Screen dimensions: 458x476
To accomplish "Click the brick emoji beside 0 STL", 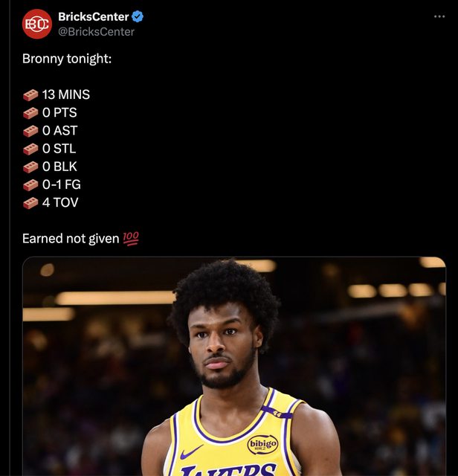I will pos(30,149).
